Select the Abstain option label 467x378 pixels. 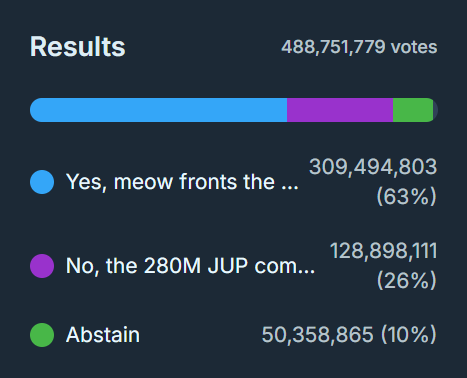[x=103, y=335]
